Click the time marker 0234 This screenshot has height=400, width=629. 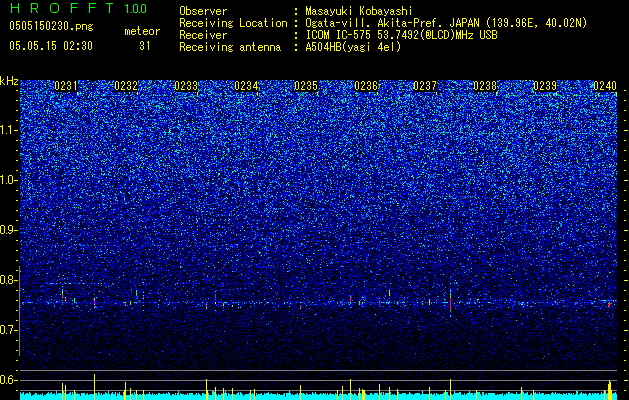click(246, 86)
